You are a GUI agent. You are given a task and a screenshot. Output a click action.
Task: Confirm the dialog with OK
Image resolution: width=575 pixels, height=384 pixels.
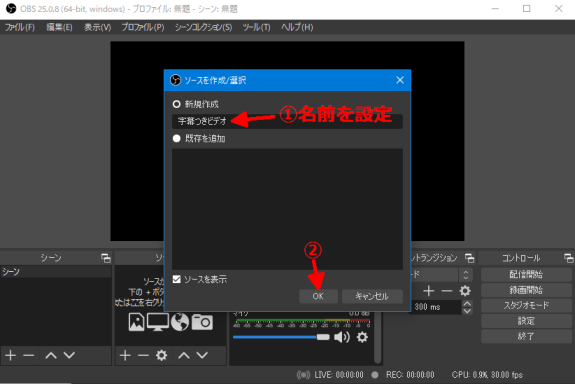(318, 296)
